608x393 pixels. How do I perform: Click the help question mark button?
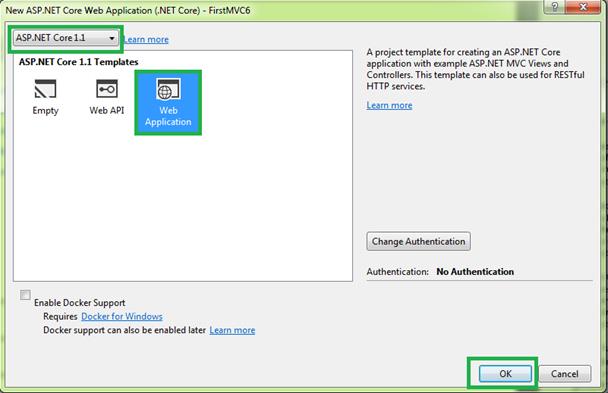coord(554,7)
